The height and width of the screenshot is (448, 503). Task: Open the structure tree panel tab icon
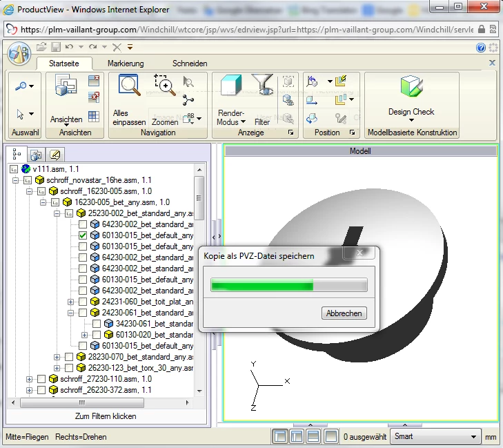pos(17,154)
